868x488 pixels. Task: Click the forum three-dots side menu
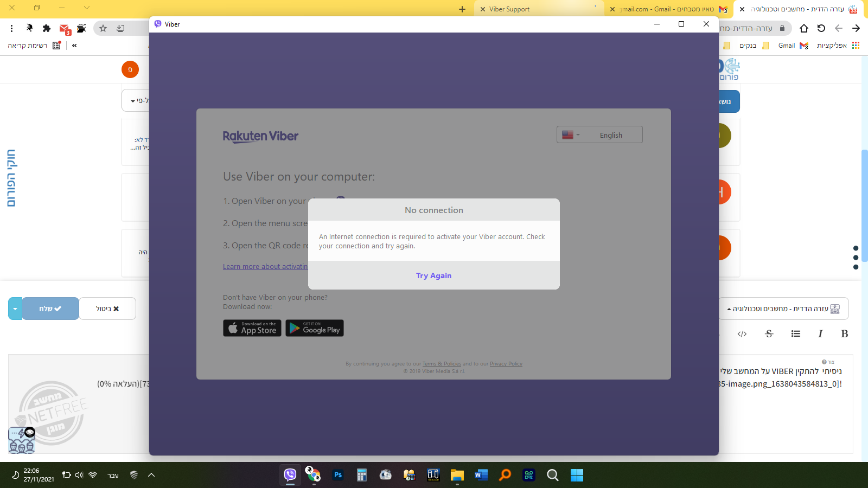click(856, 258)
